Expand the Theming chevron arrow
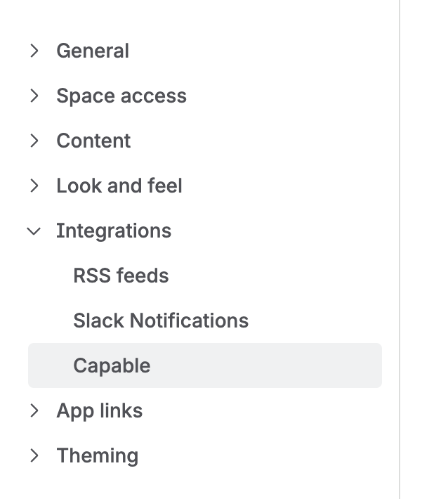This screenshot has height=499, width=448. pos(34,455)
